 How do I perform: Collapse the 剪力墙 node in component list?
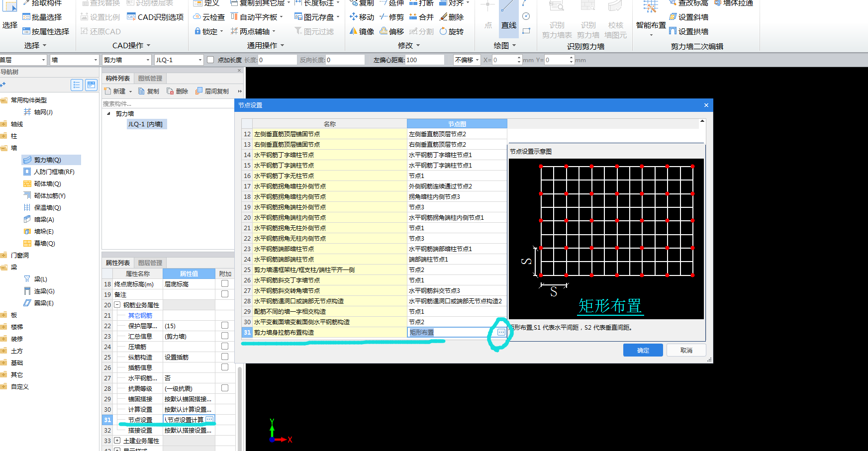[x=109, y=114]
